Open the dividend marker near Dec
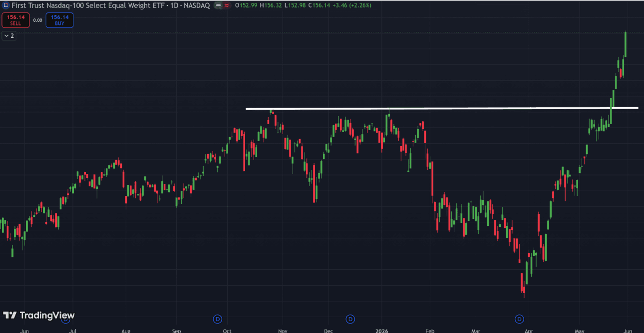The image size is (644, 333). (350, 319)
